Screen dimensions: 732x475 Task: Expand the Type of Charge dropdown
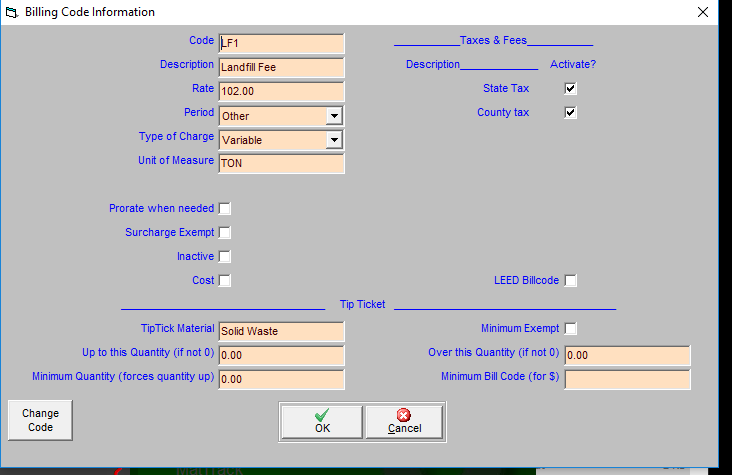[334, 140]
